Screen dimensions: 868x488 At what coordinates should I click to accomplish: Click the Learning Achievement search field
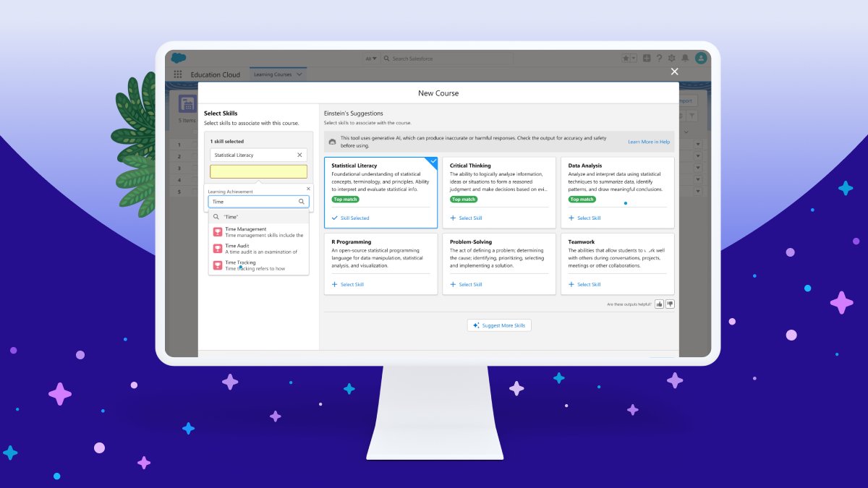pyautogui.click(x=253, y=202)
